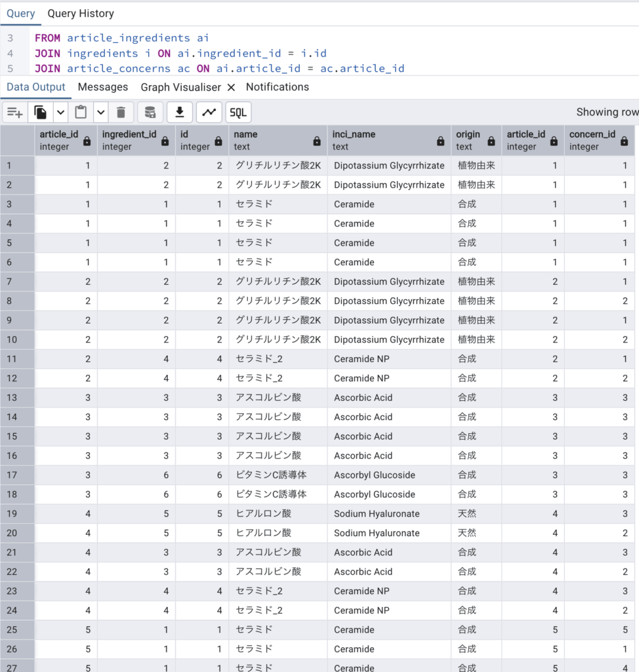Open the Query History tab
The width and height of the screenshot is (639, 672).
tap(81, 13)
